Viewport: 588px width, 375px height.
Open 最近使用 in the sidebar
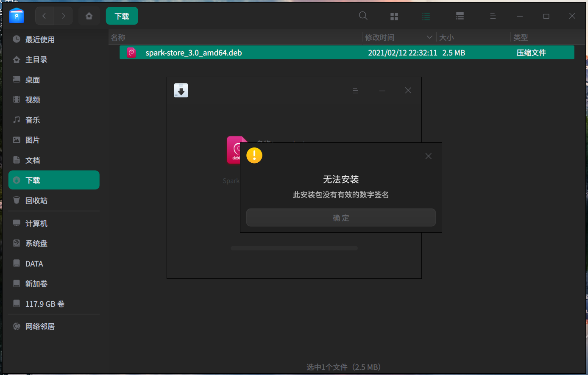click(x=54, y=39)
